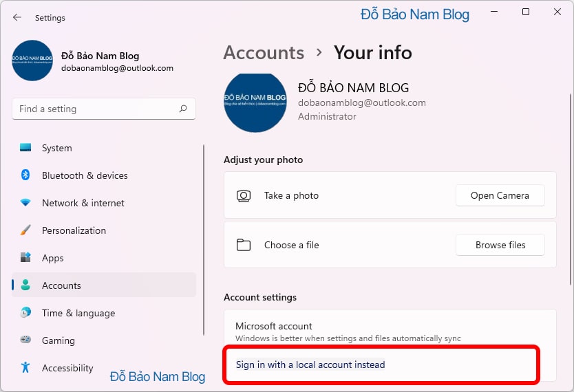Click dobaonamblog@outlook.com under the sidebar name
This screenshot has width=574, height=392.
[x=117, y=68]
